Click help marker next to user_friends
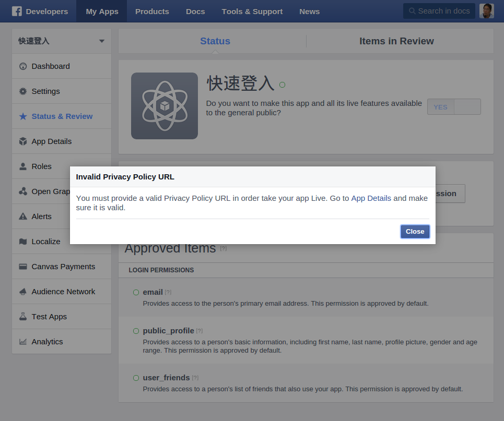Image resolution: width=504 pixels, height=421 pixels. point(195,378)
